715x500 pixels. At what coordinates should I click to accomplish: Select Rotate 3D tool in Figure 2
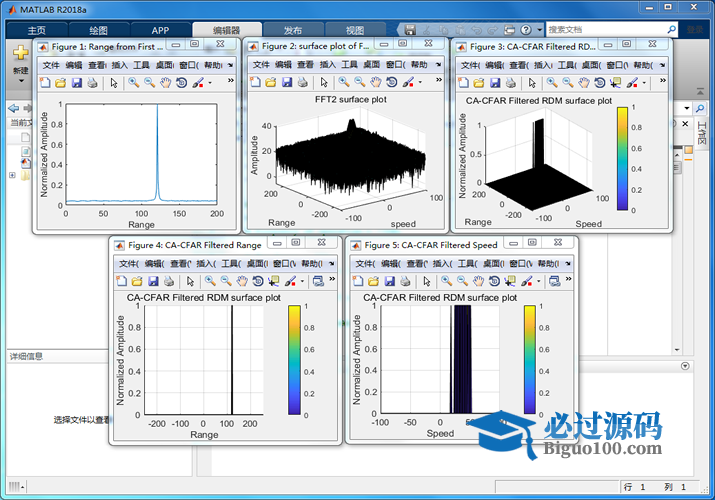point(392,82)
